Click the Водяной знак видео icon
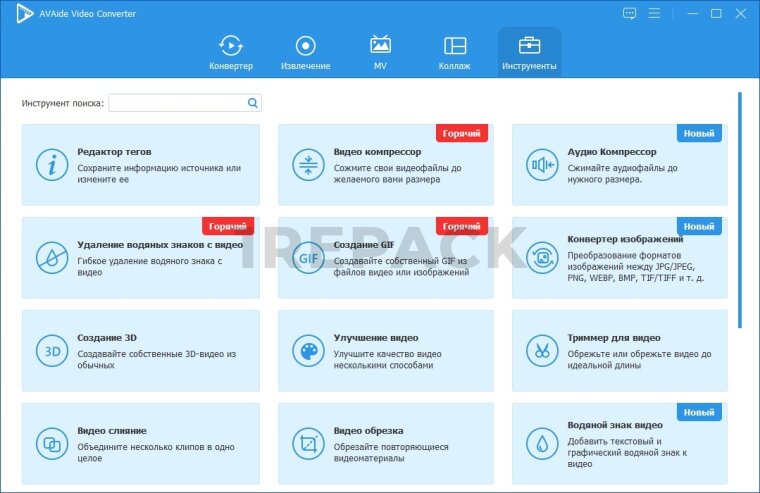Image resolution: width=760 pixels, height=493 pixels. [x=542, y=444]
